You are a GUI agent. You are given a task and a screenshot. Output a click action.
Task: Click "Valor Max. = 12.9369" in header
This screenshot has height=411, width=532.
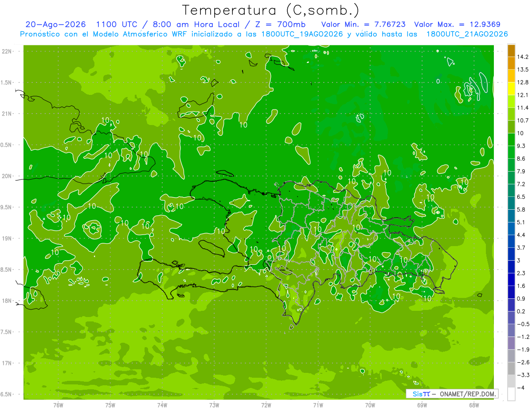click(457, 25)
